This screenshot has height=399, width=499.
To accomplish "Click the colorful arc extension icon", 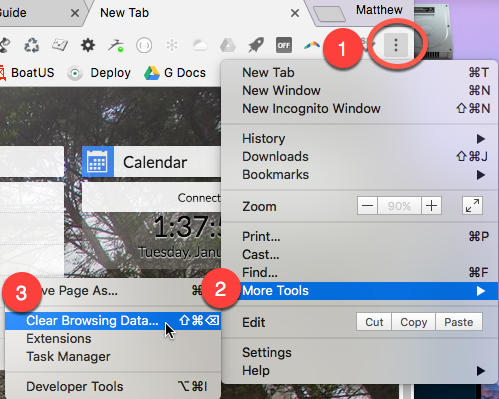I will 312,46.
